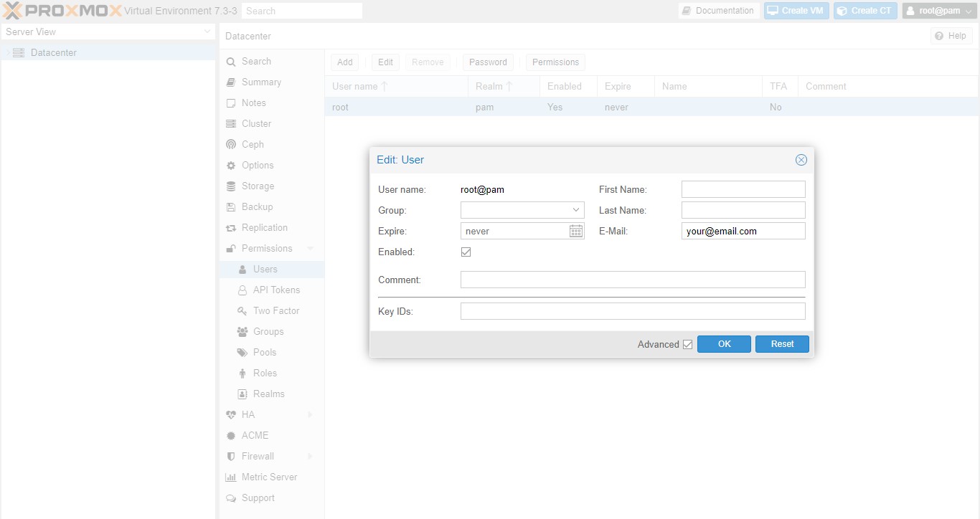This screenshot has width=980, height=519.
Task: Click the Storage database icon
Action: coord(231,186)
